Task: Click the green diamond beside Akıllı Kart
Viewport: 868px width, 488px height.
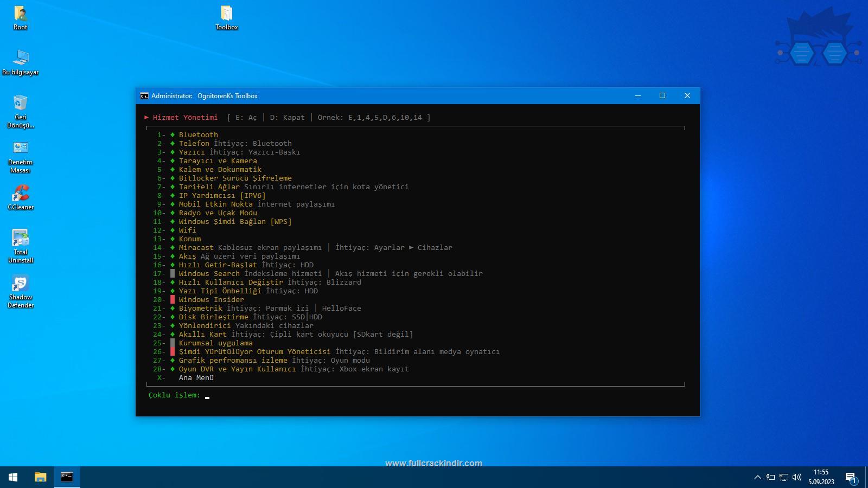Action: tap(173, 335)
